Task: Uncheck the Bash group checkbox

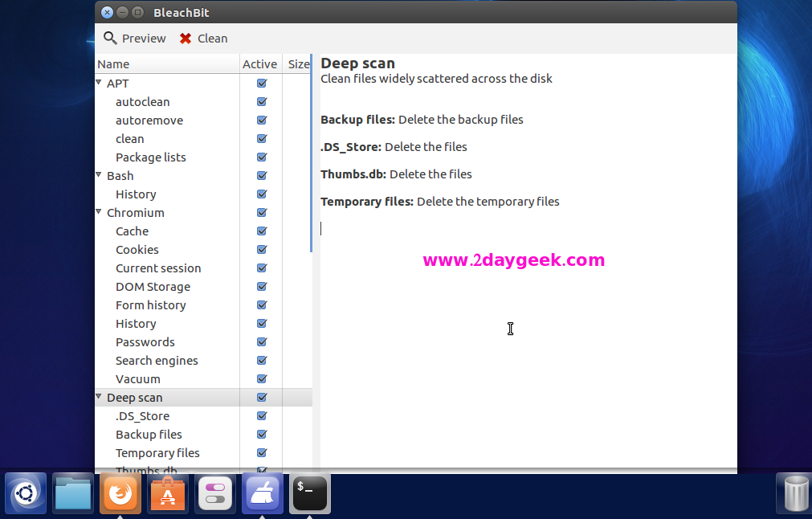Action: pyautogui.click(x=262, y=176)
